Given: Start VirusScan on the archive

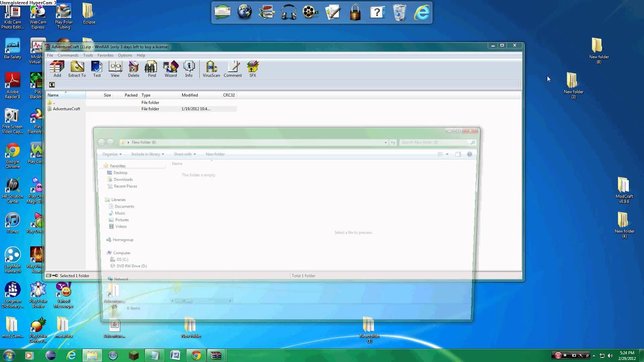Looking at the screenshot, I should 211,69.
